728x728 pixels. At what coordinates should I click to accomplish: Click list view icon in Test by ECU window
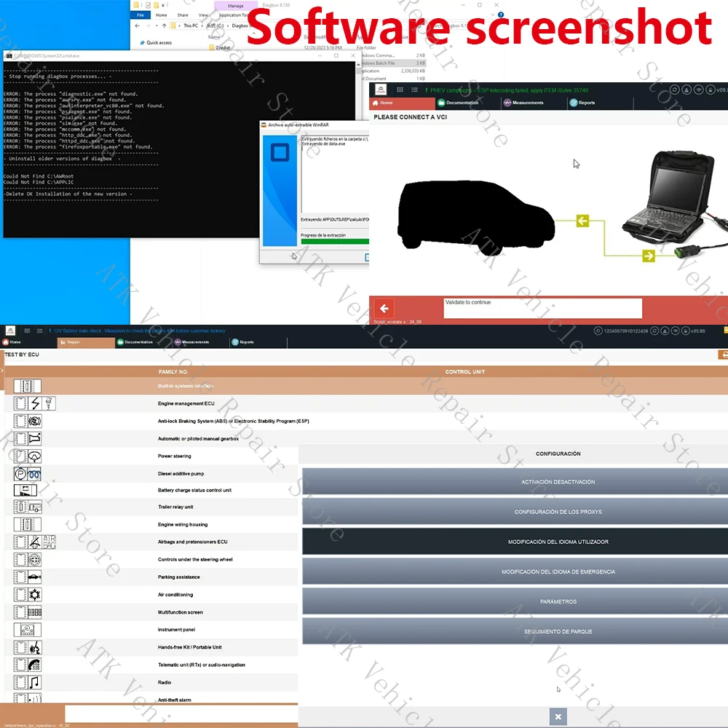tap(39, 331)
